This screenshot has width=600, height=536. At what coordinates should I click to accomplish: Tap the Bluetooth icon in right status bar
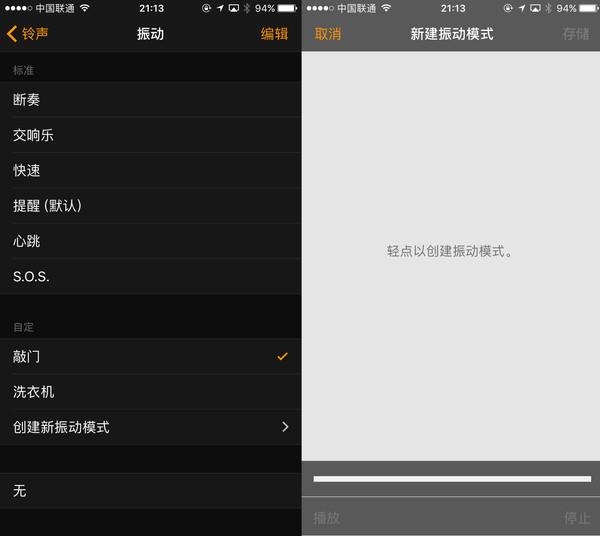coord(548,8)
